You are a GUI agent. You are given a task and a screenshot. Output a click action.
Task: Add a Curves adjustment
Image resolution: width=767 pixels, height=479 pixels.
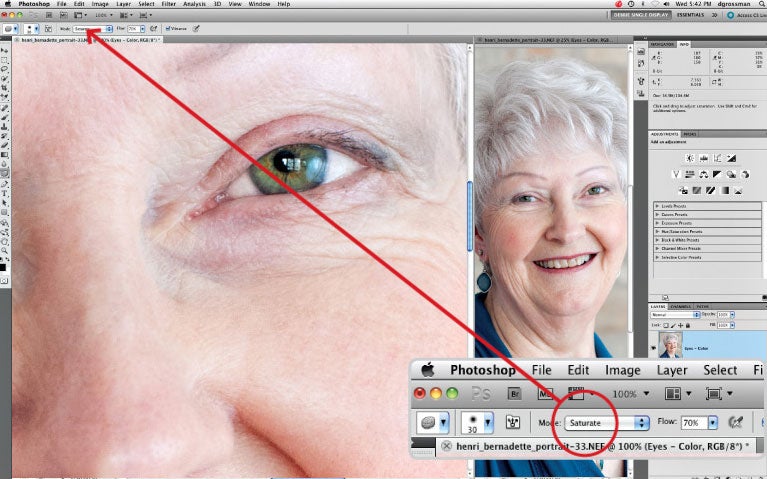pos(717,158)
